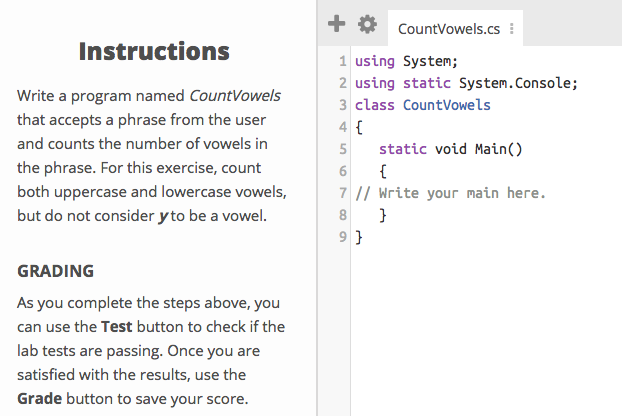
Task: Open editor settings gear icon
Action: tap(367, 24)
